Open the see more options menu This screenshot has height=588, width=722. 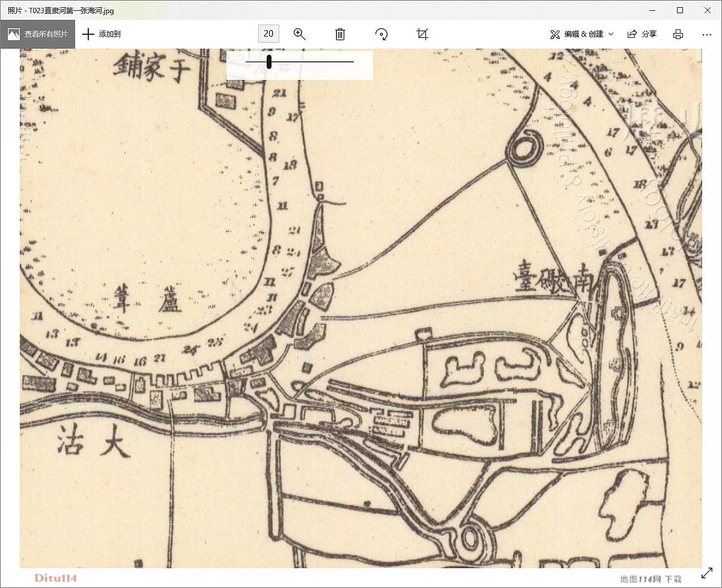tap(707, 34)
